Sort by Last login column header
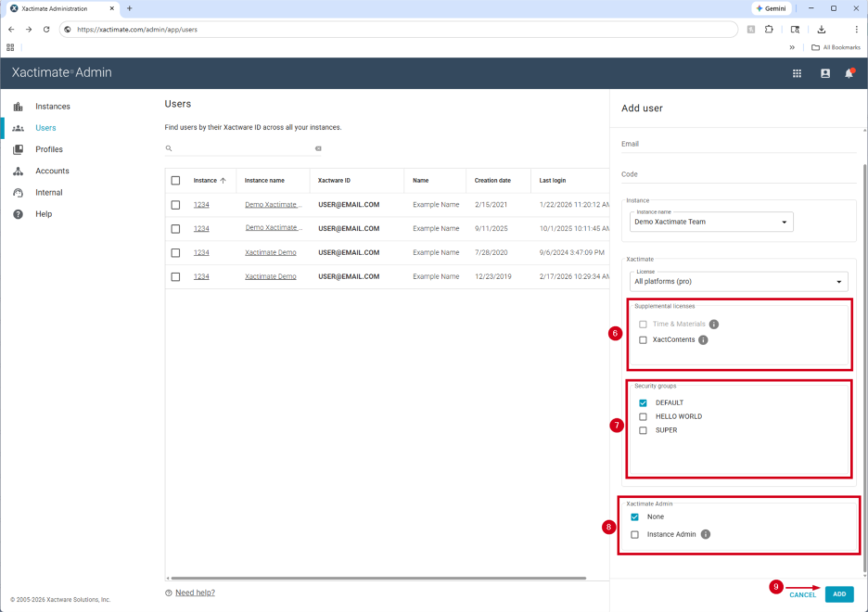Viewport: 868px width, 612px height. click(553, 181)
